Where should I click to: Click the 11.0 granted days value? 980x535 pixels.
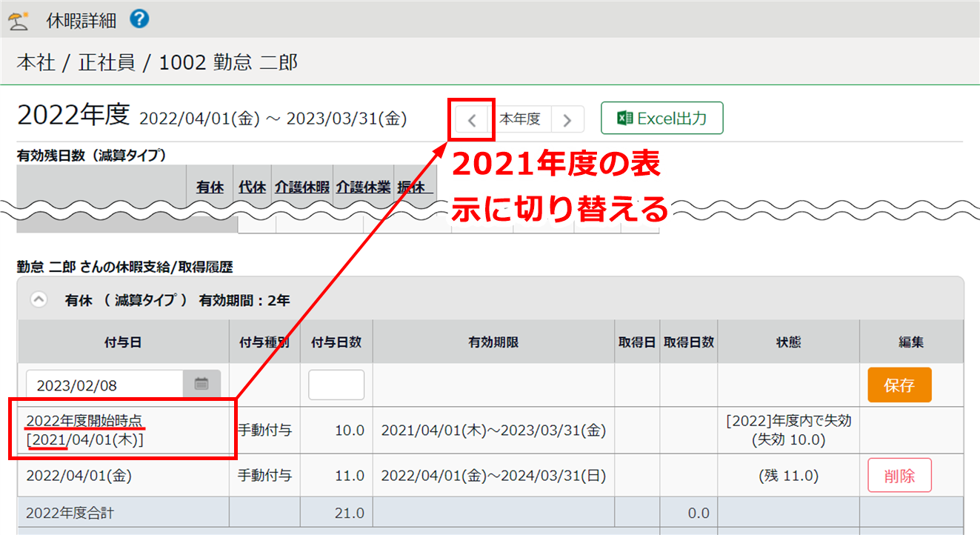pyautogui.click(x=349, y=476)
